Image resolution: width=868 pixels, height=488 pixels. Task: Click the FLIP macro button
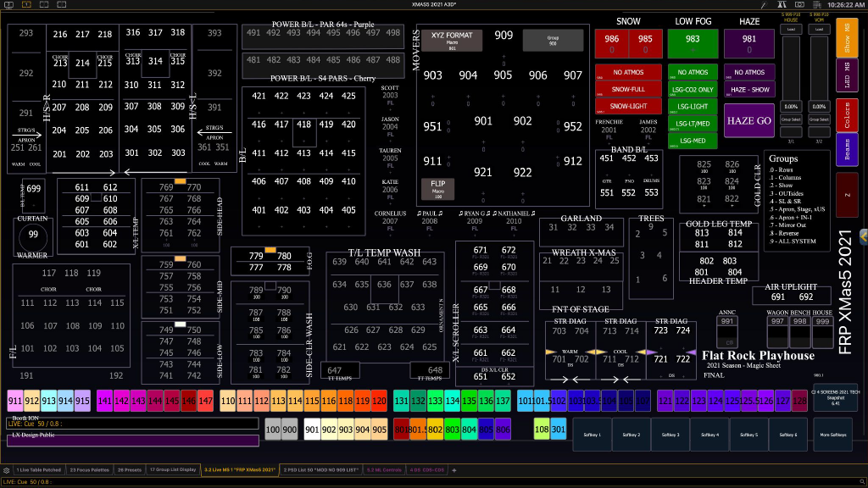point(438,188)
